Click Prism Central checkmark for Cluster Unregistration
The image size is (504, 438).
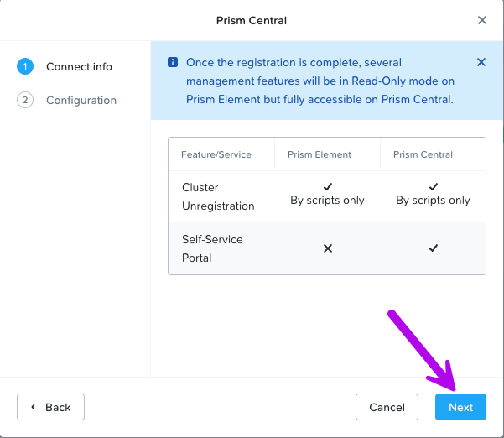point(433,186)
